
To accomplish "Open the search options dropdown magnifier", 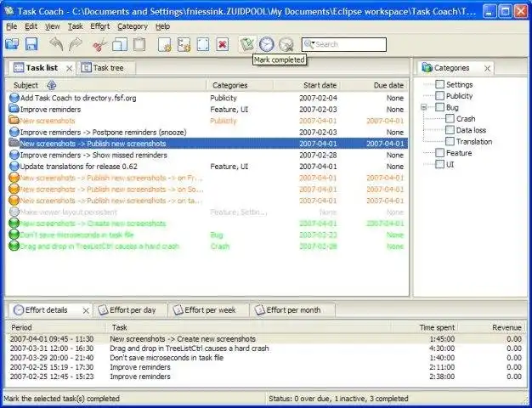I will tap(308, 44).
